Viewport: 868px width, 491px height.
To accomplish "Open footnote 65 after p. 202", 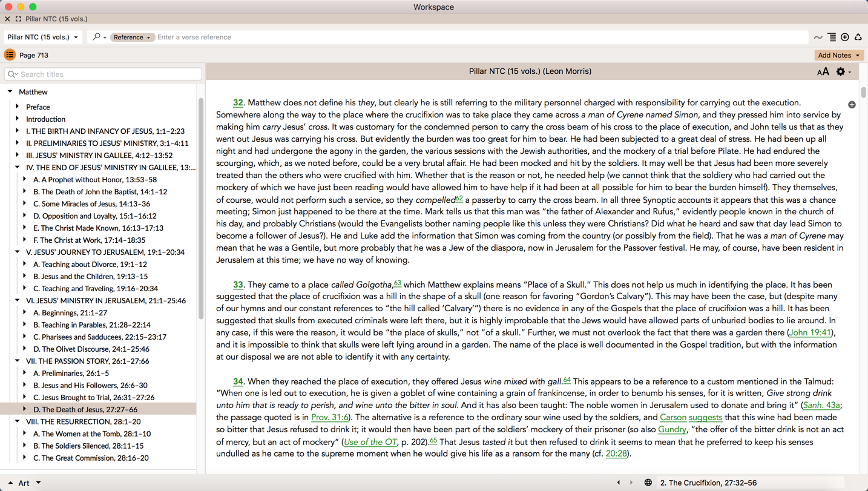I will (x=433, y=440).
